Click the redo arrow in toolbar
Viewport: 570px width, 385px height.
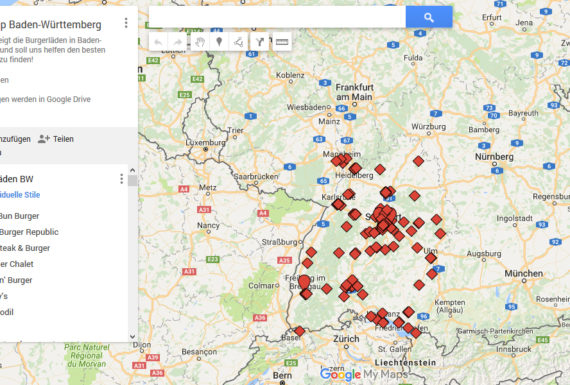pos(177,42)
